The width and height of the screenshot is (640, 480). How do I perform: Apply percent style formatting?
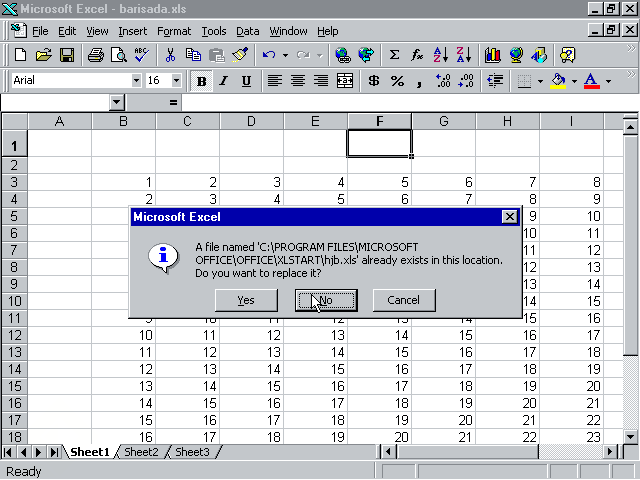(x=397, y=80)
